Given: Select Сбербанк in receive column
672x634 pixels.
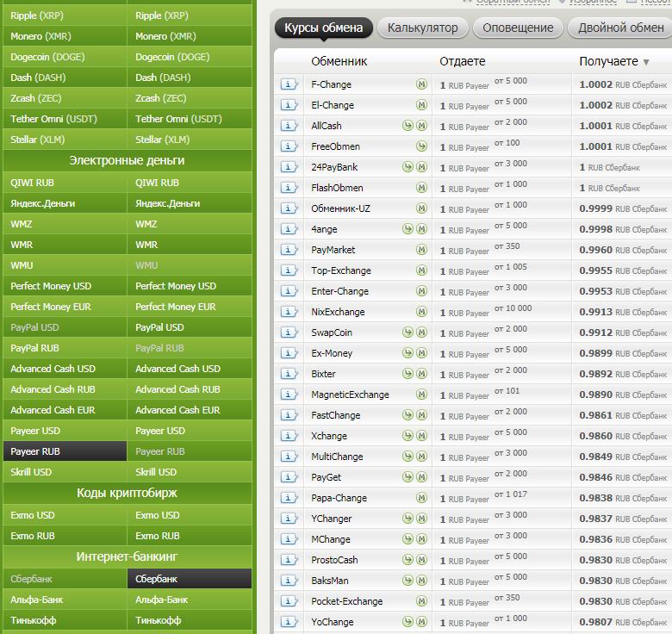Looking at the screenshot, I should 190,579.
